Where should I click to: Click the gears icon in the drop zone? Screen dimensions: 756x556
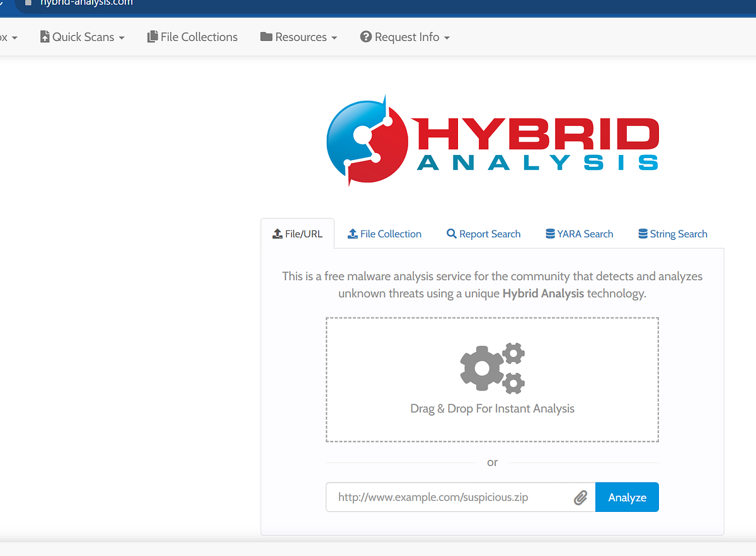click(x=492, y=368)
